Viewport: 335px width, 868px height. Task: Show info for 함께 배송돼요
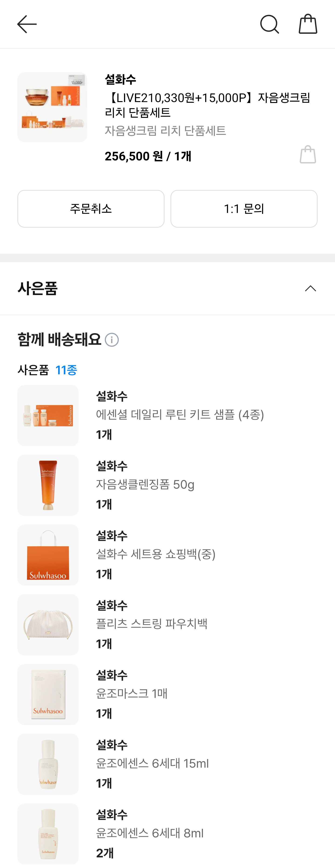tap(112, 340)
